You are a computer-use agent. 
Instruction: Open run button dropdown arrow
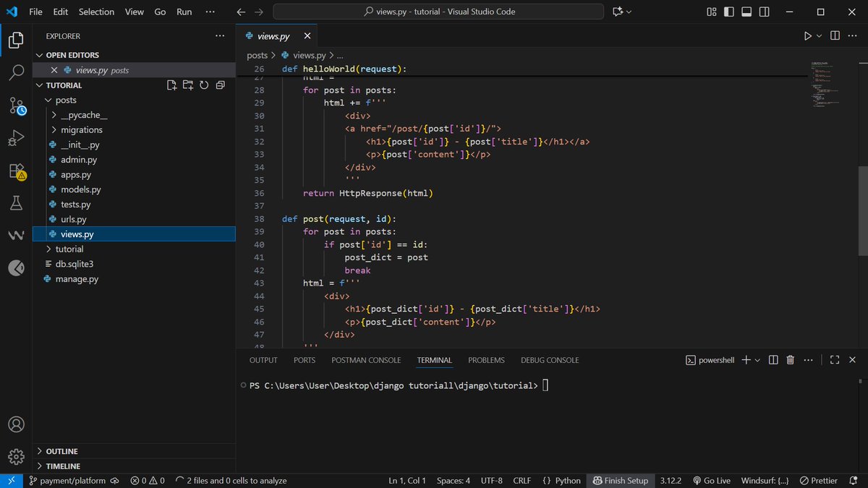[820, 36]
